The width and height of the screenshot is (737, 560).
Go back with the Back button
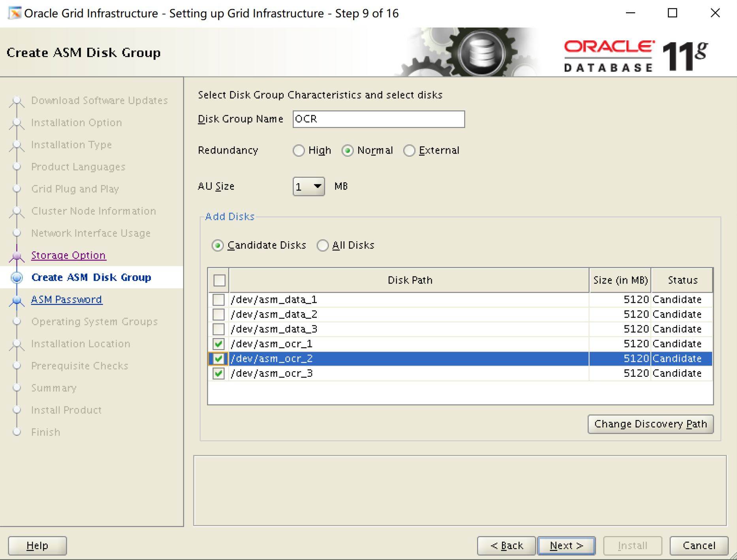click(x=506, y=545)
